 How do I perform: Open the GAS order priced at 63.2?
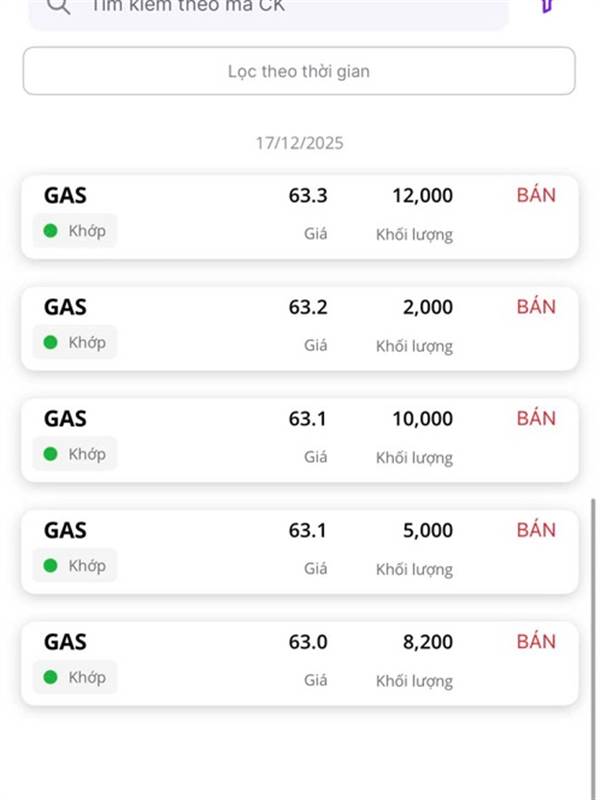299,328
